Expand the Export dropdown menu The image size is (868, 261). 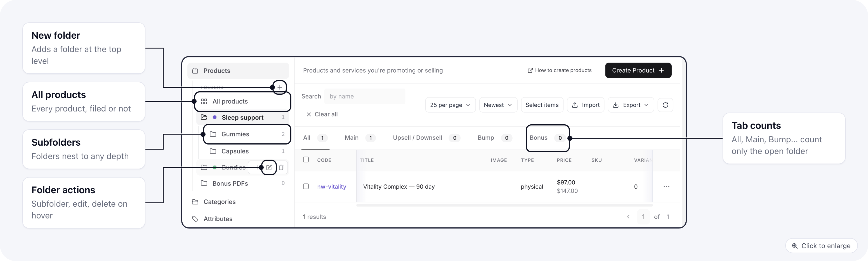click(631, 105)
